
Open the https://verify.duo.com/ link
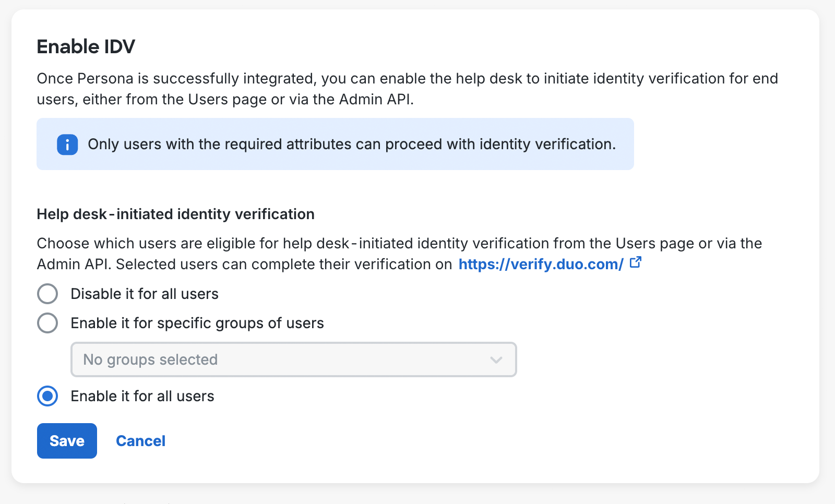click(540, 264)
